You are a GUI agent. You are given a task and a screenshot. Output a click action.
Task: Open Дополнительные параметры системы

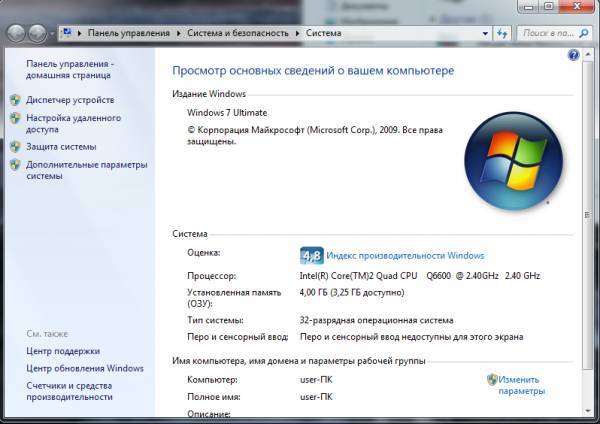click(x=86, y=170)
